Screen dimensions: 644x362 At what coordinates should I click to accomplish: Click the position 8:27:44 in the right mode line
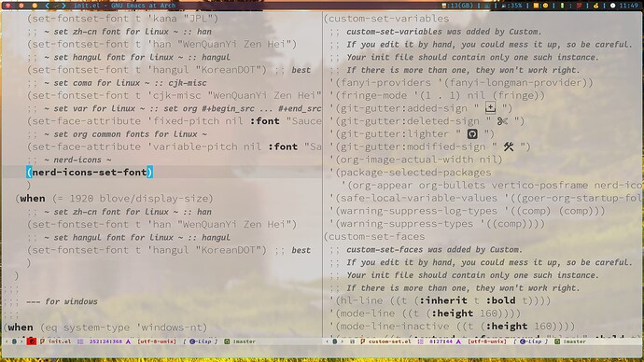point(441,341)
